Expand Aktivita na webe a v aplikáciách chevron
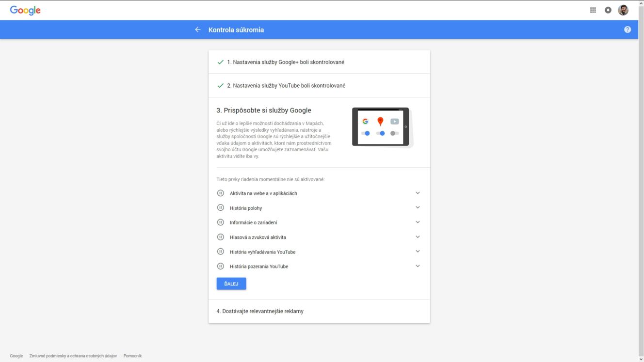 click(x=418, y=193)
